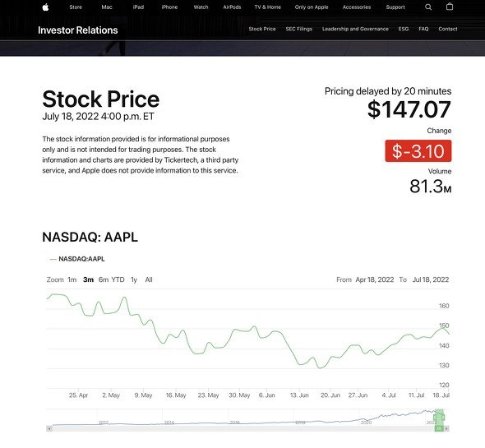
Task: Open the shopping bag icon
Action: 450,7
